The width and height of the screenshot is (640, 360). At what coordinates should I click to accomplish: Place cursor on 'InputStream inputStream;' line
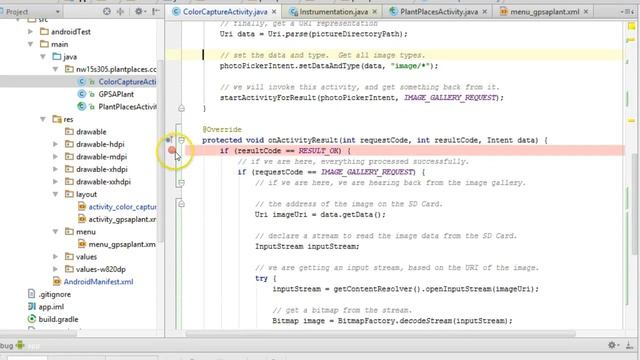point(307,247)
